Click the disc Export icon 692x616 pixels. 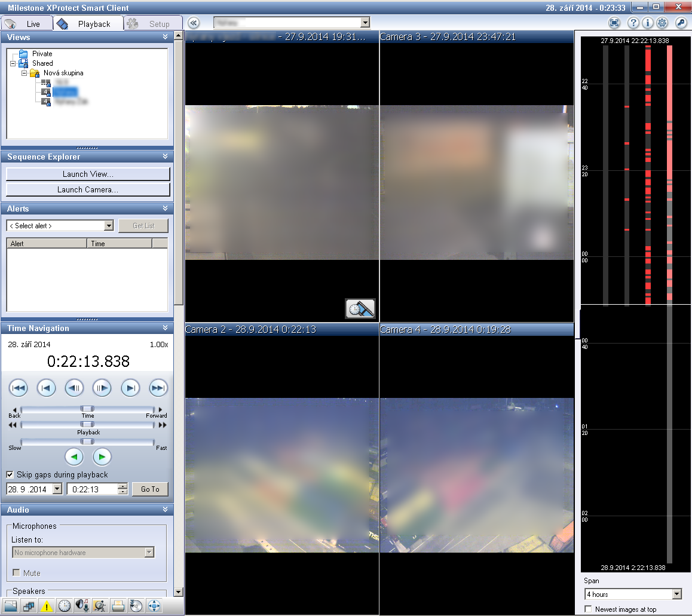pos(136,606)
